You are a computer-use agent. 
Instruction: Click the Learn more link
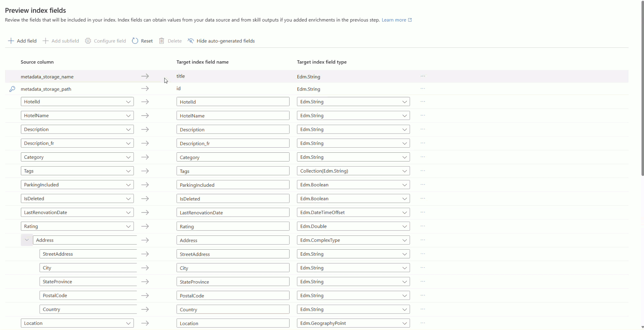[x=395, y=20]
